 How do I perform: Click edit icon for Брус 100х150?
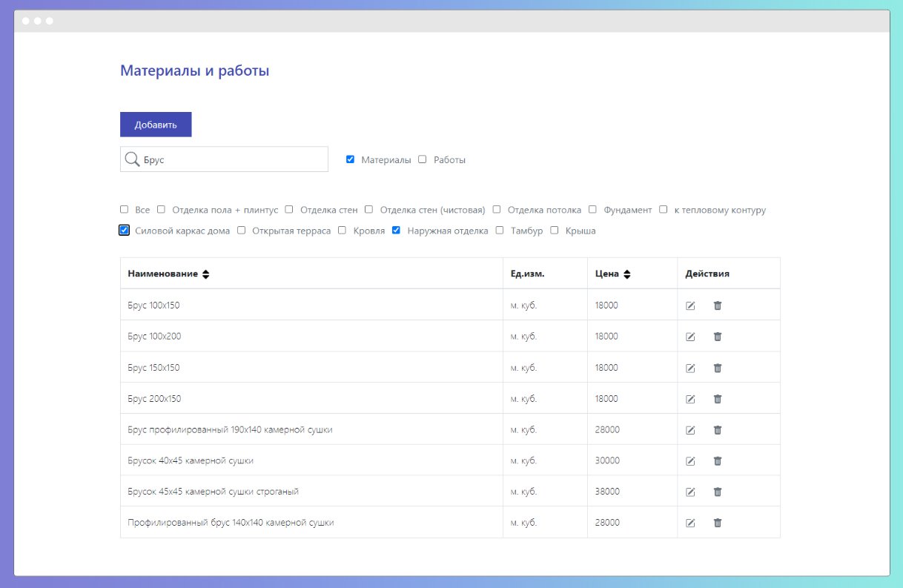click(x=690, y=305)
